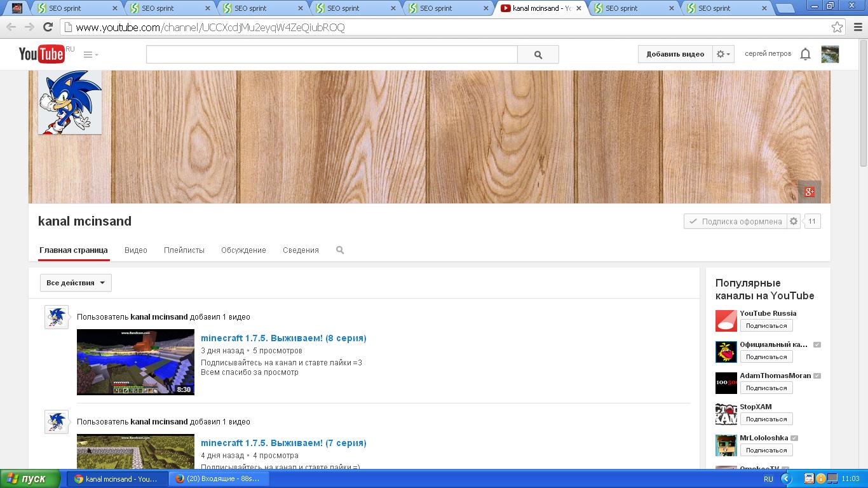Expand the Все действия dropdown
This screenshot has width=868, height=488.
coord(76,283)
